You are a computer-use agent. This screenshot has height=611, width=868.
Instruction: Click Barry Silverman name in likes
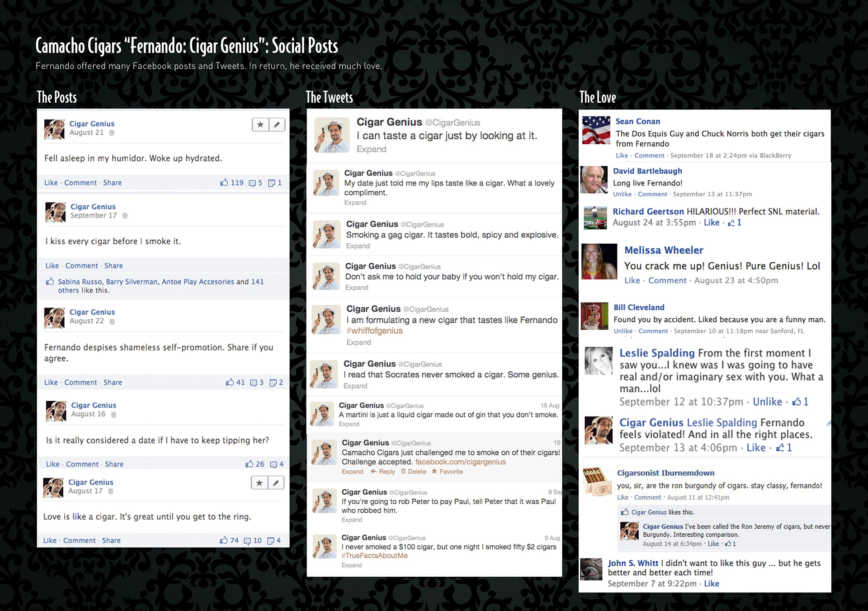pos(132,282)
